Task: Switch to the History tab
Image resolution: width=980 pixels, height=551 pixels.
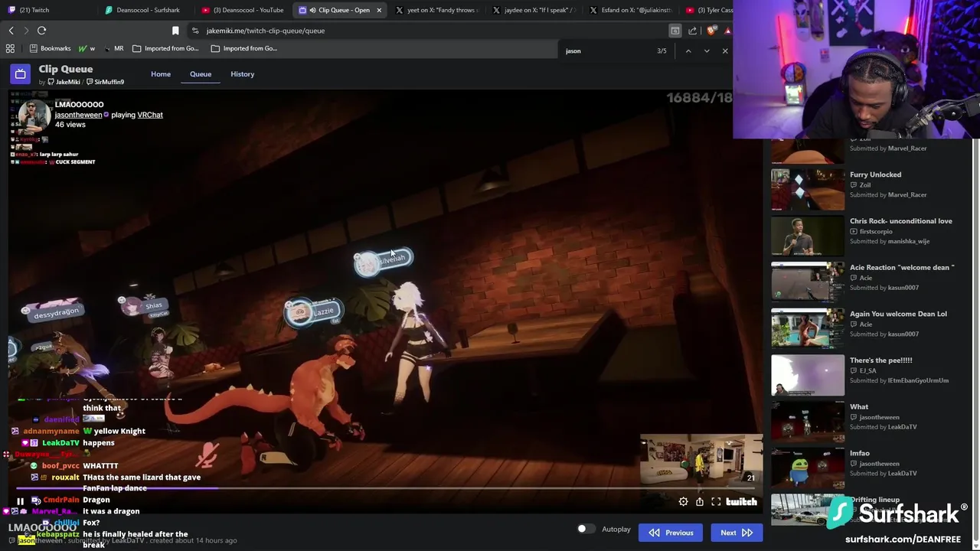Action: pos(242,74)
